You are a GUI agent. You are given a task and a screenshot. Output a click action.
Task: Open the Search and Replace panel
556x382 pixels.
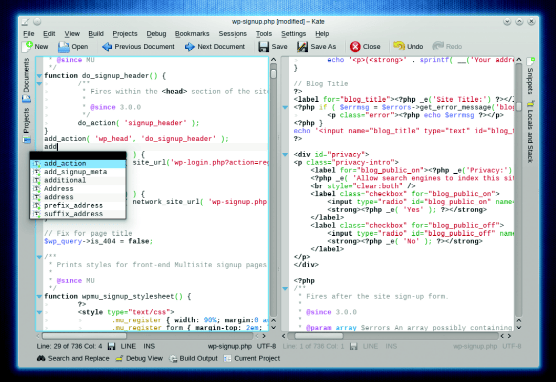point(73,358)
